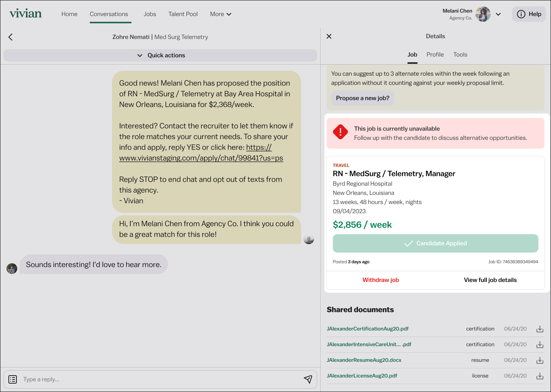Open the More navigation dropdown
This screenshot has width=551, height=392.
click(x=221, y=14)
